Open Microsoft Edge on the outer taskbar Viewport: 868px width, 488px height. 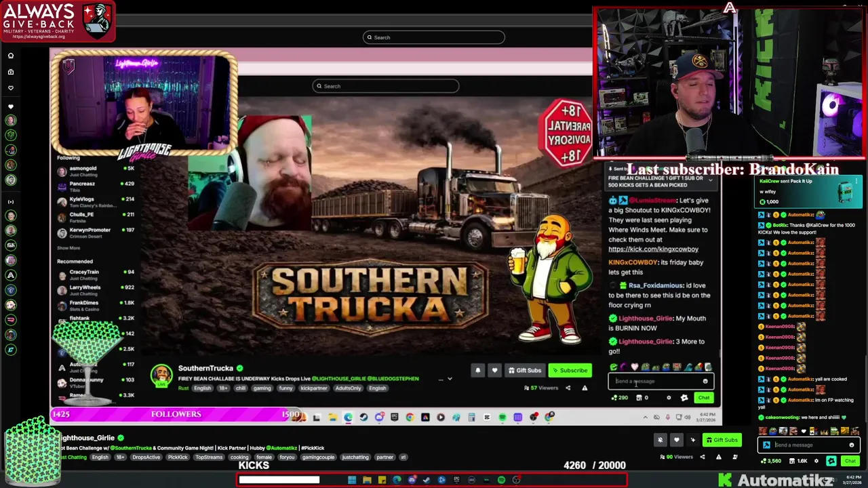click(x=397, y=480)
